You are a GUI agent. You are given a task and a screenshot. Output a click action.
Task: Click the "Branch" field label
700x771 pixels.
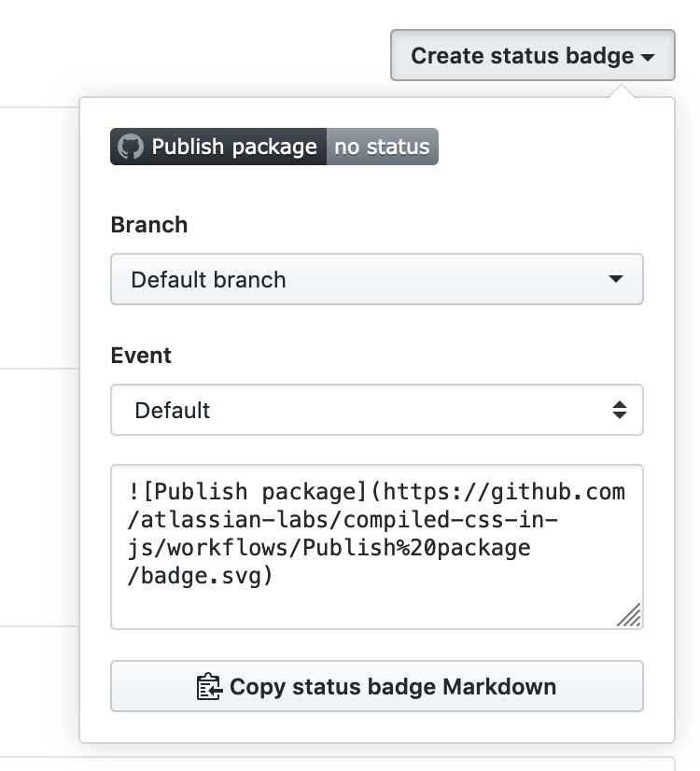(x=149, y=225)
